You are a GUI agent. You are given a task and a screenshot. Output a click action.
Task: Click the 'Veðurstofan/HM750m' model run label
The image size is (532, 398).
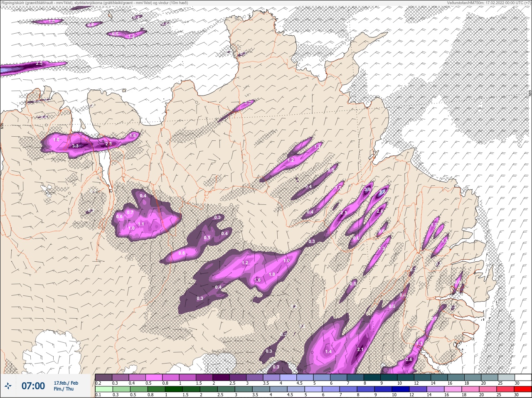[x=489, y=3]
